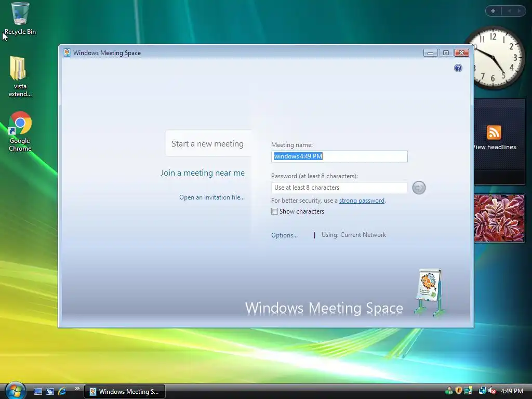This screenshot has height=399, width=532.
Task: Click the slideshow picture gadget
Action: click(x=499, y=218)
